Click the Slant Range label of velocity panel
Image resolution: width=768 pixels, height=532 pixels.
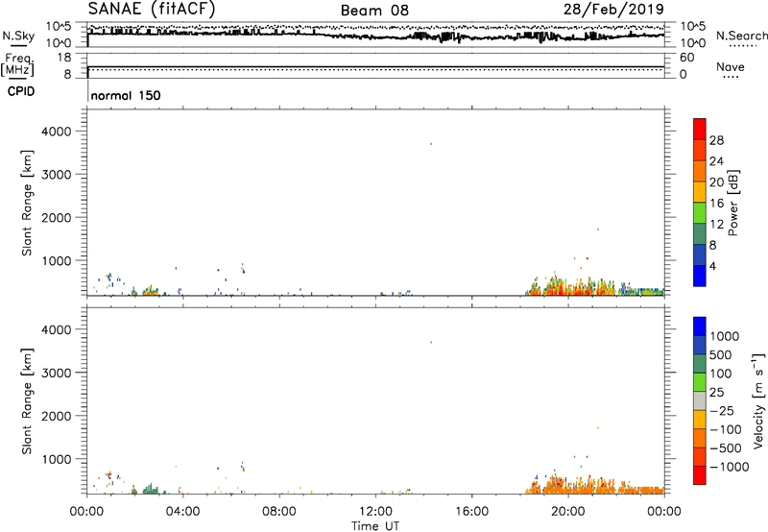[27, 400]
